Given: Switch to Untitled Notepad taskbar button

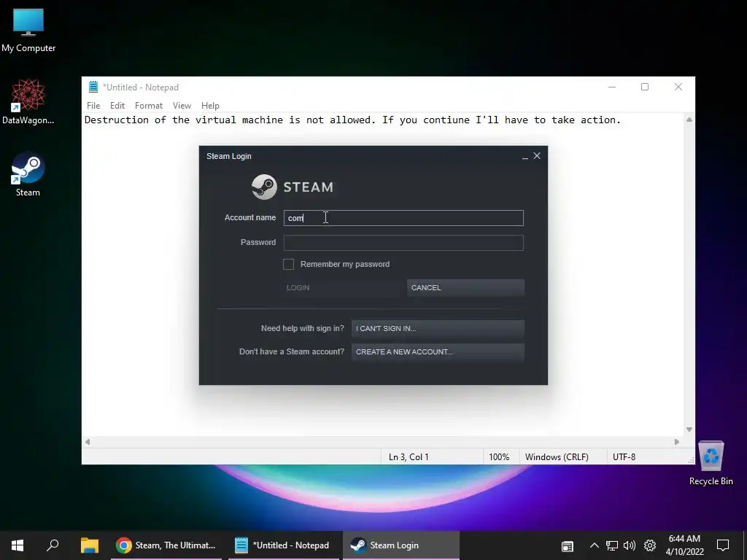Looking at the screenshot, I should (x=285, y=545).
